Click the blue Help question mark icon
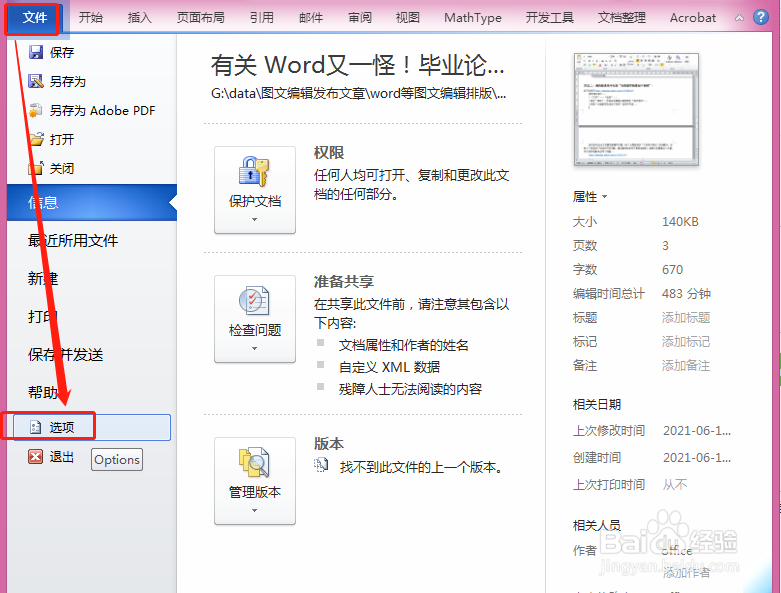This screenshot has height=593, width=781. [x=761, y=17]
